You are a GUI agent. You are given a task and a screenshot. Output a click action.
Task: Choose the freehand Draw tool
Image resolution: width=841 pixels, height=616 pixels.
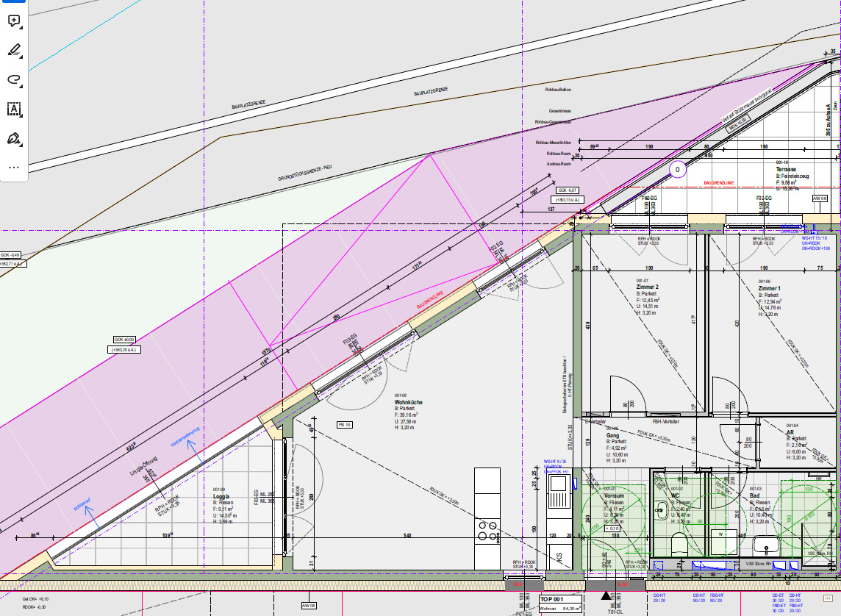point(14,79)
